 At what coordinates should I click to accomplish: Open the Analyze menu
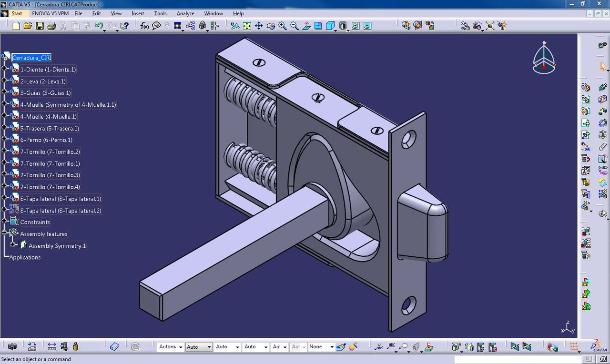tap(185, 13)
